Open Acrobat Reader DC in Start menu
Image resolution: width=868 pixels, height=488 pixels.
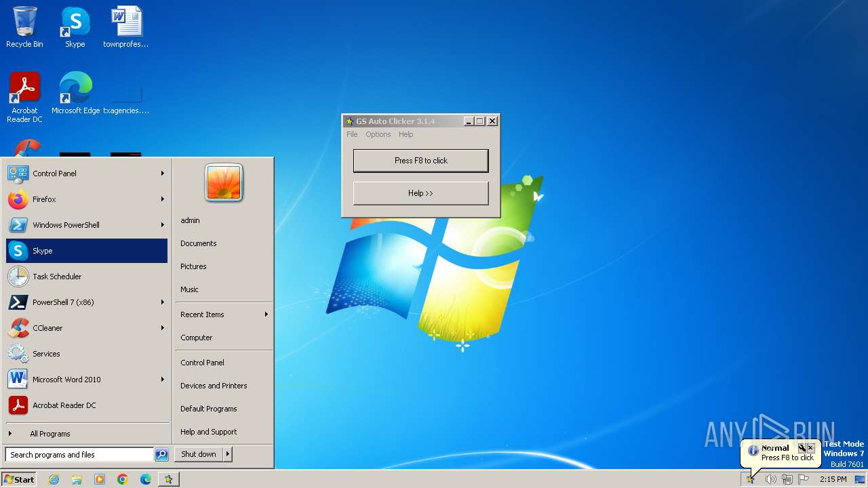87,405
